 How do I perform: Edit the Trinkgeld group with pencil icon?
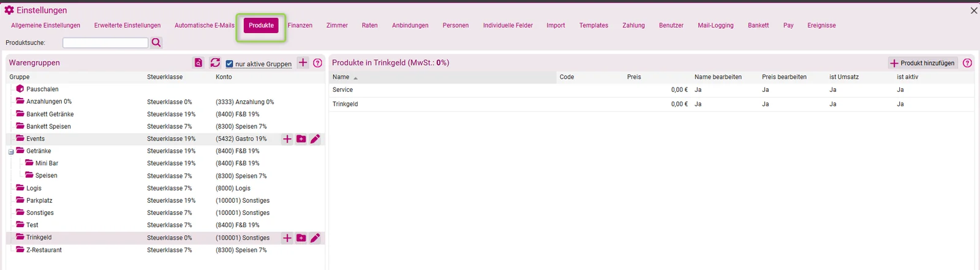(315, 238)
